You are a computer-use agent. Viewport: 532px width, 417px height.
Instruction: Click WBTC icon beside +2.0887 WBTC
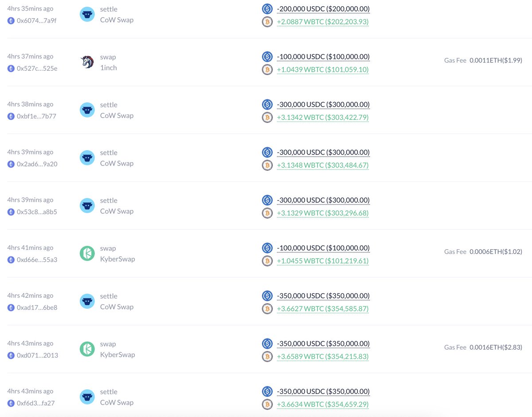point(267,22)
